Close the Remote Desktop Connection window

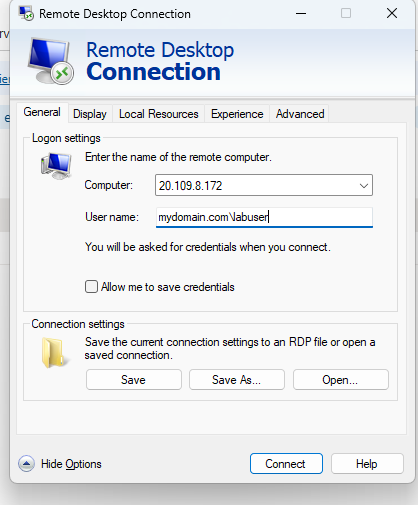[x=392, y=14]
